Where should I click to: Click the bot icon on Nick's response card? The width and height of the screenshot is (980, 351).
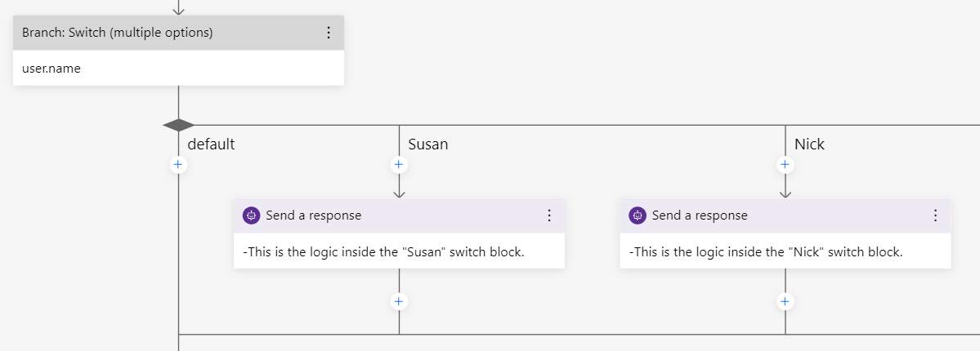[x=638, y=215]
